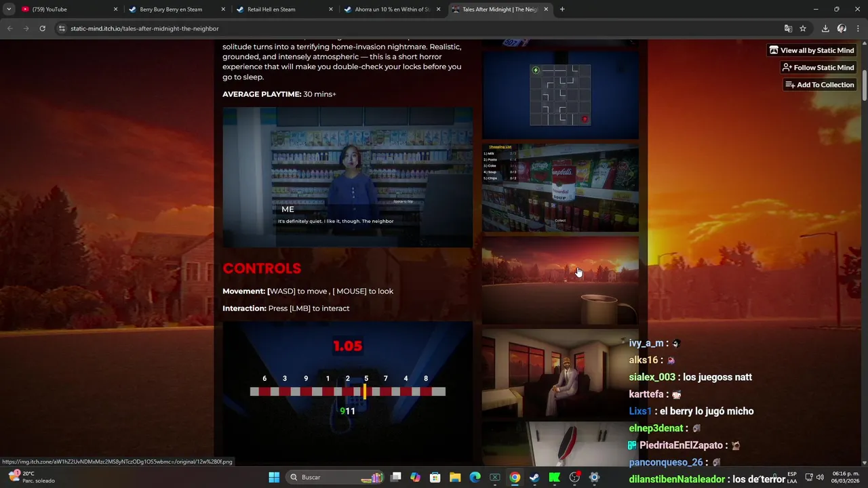Click the Interaction LMB instruction line

click(x=286, y=308)
